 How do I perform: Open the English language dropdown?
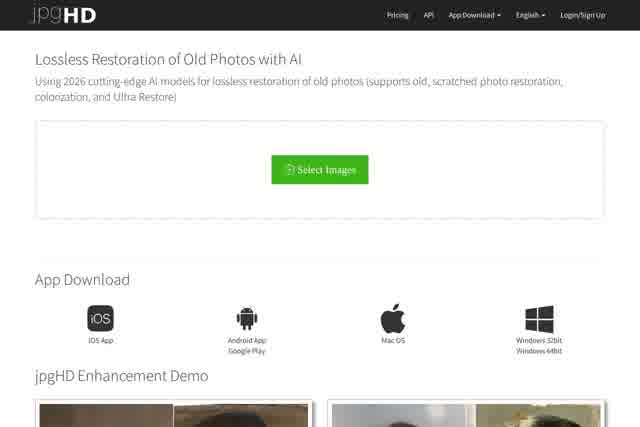click(x=530, y=15)
